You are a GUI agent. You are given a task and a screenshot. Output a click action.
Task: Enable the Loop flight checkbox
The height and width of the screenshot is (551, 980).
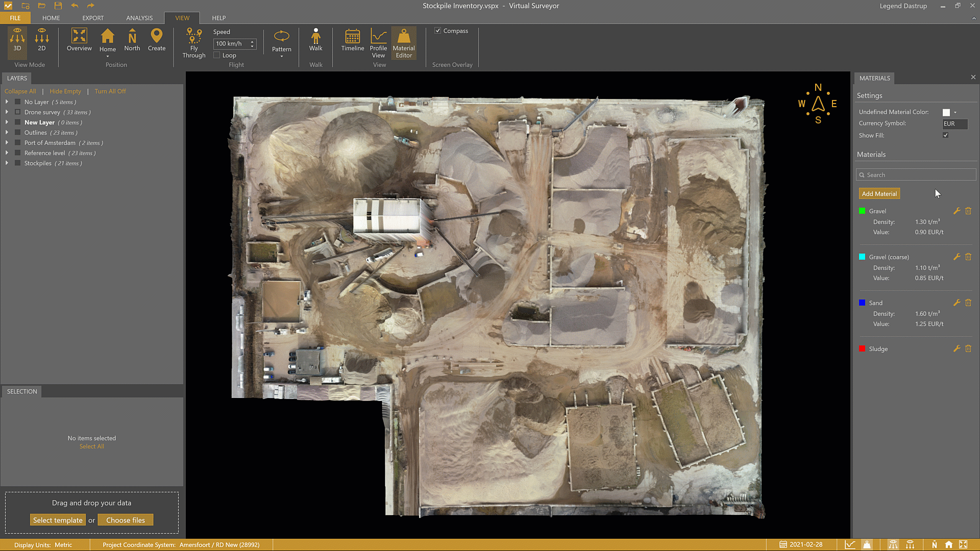(217, 55)
